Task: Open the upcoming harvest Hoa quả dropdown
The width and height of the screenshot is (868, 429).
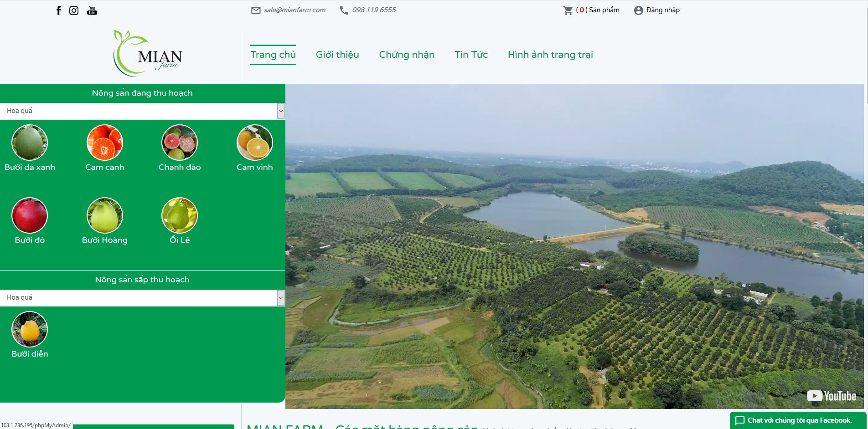Action: pyautogui.click(x=143, y=298)
